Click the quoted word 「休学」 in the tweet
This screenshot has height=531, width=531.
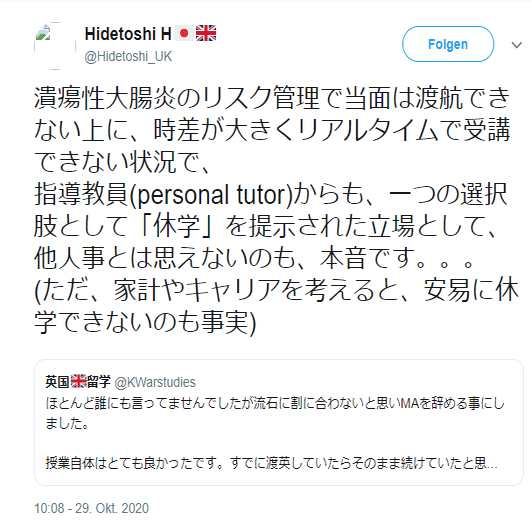[x=176, y=226]
